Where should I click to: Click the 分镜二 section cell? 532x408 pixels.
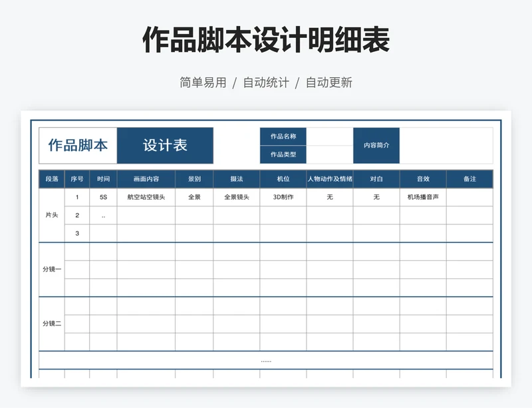[x=52, y=323]
